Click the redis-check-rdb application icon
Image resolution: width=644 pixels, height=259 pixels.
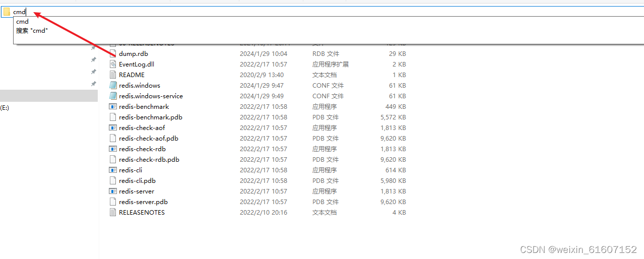(113, 149)
